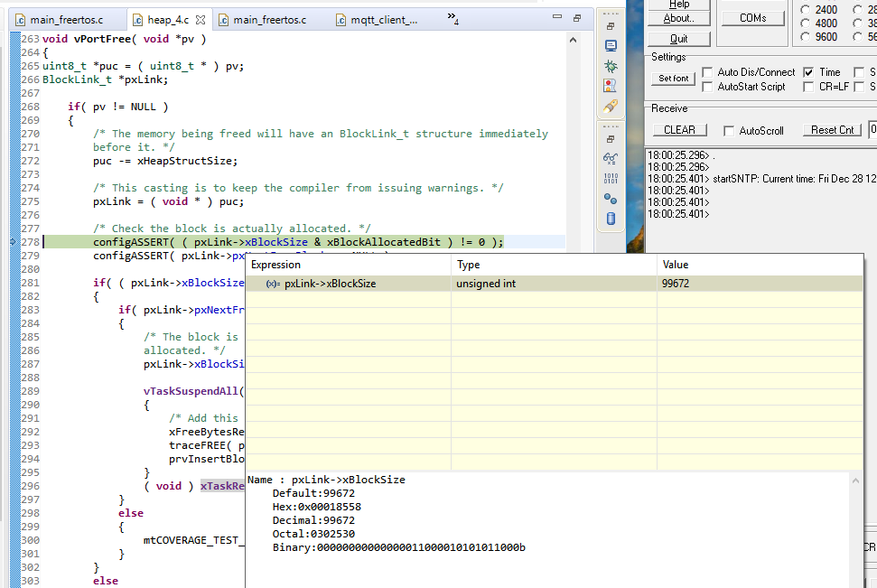Open the Breakpoints two-circles icon
Screen dimensions: 877x588
[x=611, y=198]
